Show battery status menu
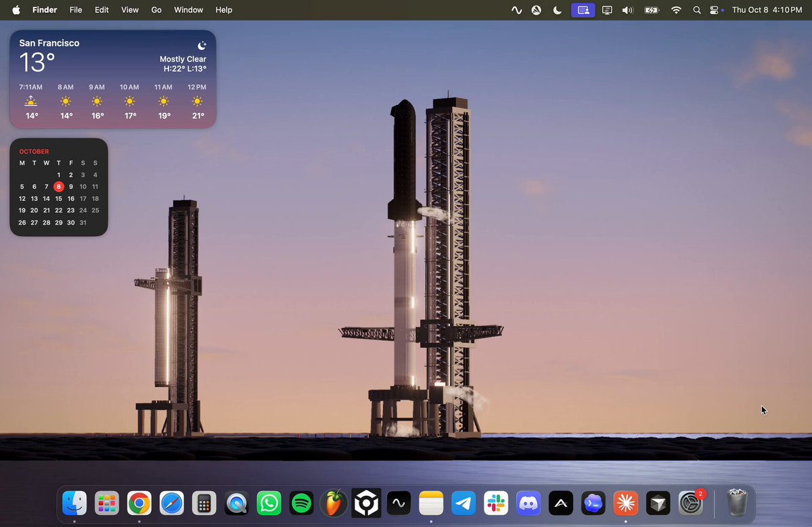 point(652,10)
